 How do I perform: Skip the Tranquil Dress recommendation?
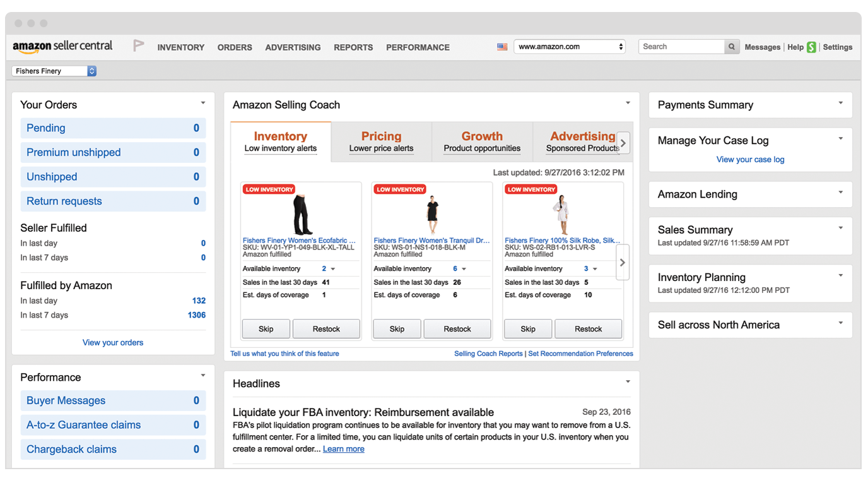coord(397,329)
